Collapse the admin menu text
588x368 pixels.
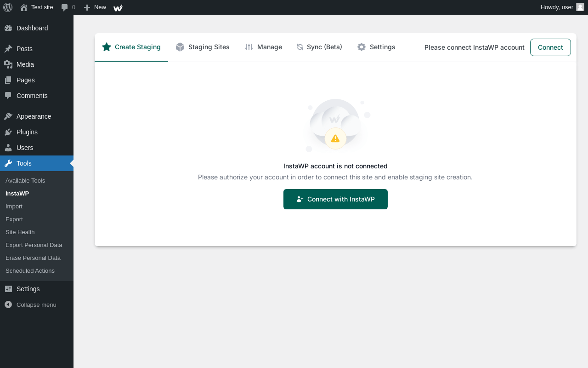coord(36,305)
